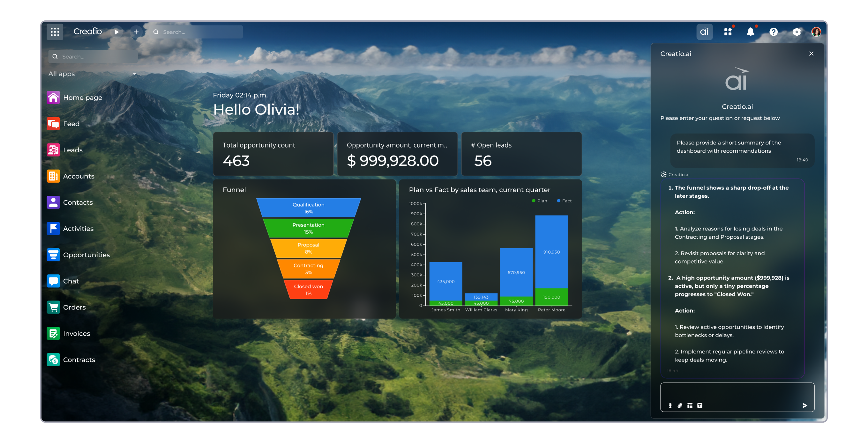Open the Home page entry
This screenshot has height=443, width=868.
[53, 98]
